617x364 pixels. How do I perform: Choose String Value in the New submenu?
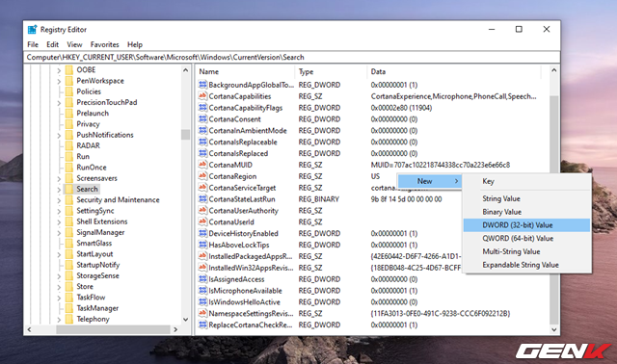pos(526,198)
